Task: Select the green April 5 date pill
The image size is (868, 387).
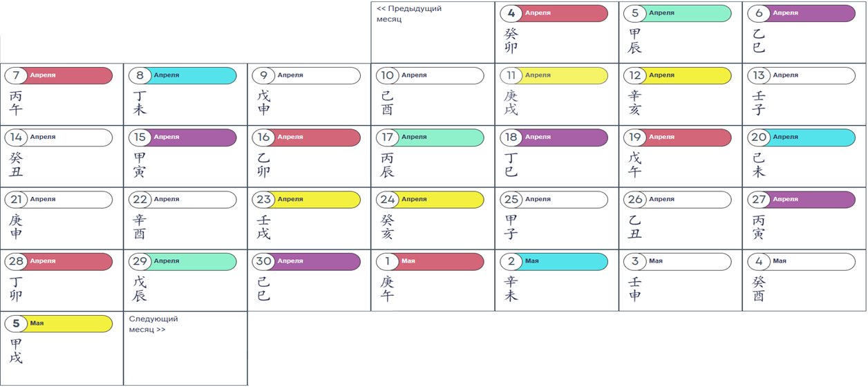Action: (x=677, y=13)
